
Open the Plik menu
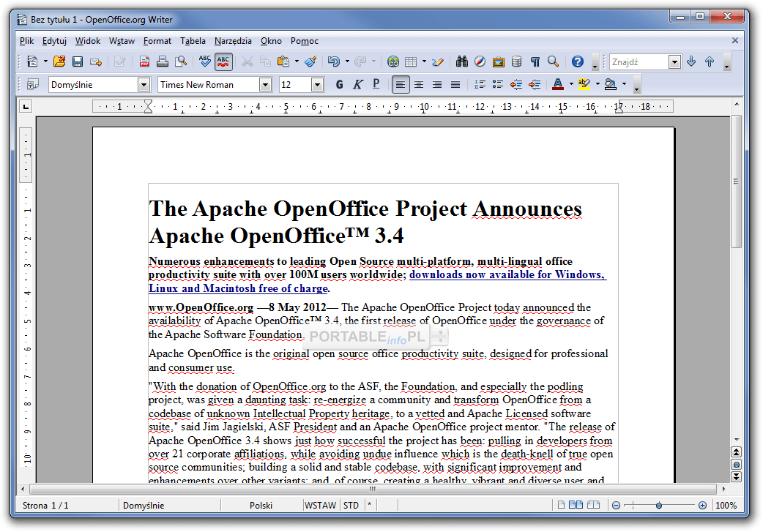[27, 41]
